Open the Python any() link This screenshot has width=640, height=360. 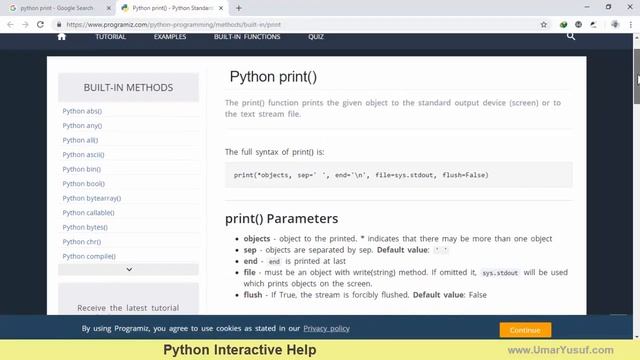82,126
